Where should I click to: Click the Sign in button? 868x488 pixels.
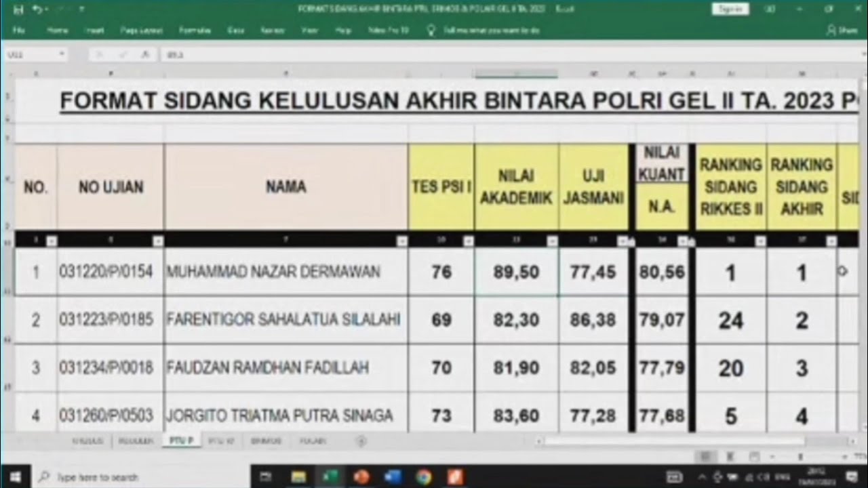(730, 9)
